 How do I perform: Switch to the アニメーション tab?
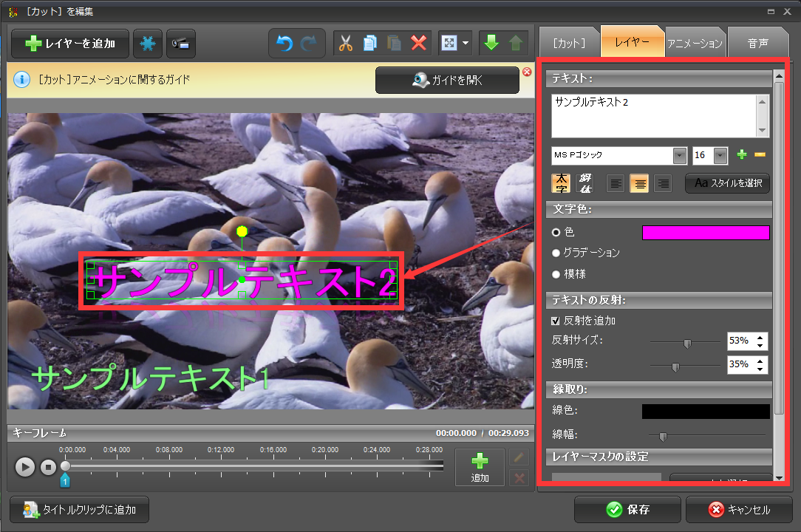click(695, 41)
